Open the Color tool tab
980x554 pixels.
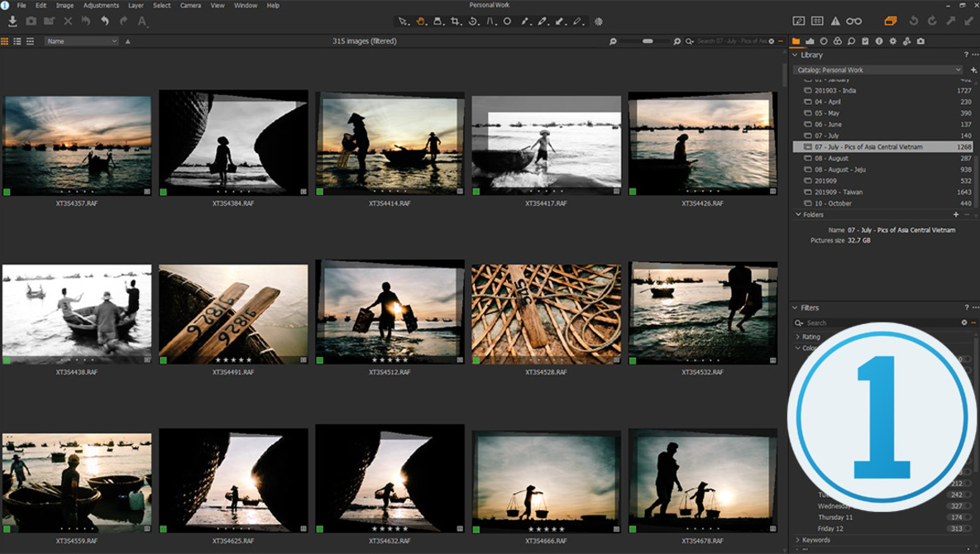(x=838, y=41)
